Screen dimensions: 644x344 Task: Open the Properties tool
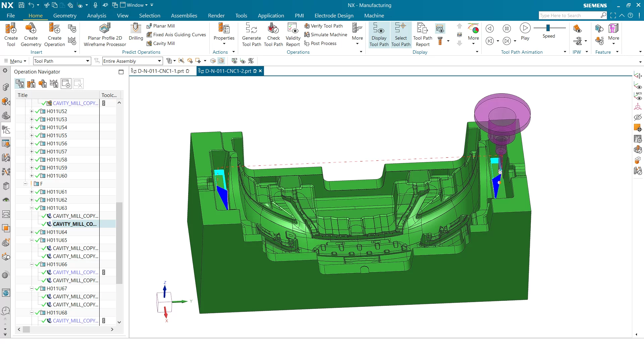224,34
